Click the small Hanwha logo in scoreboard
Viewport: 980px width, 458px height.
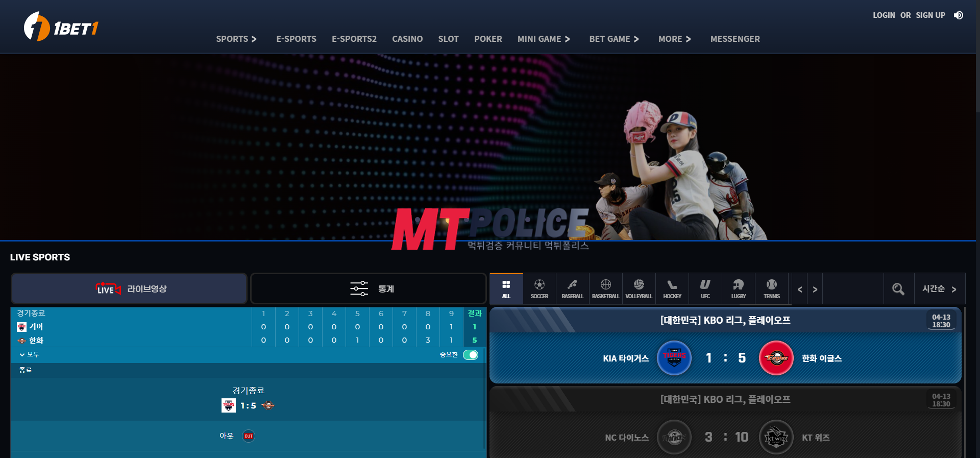pos(22,340)
